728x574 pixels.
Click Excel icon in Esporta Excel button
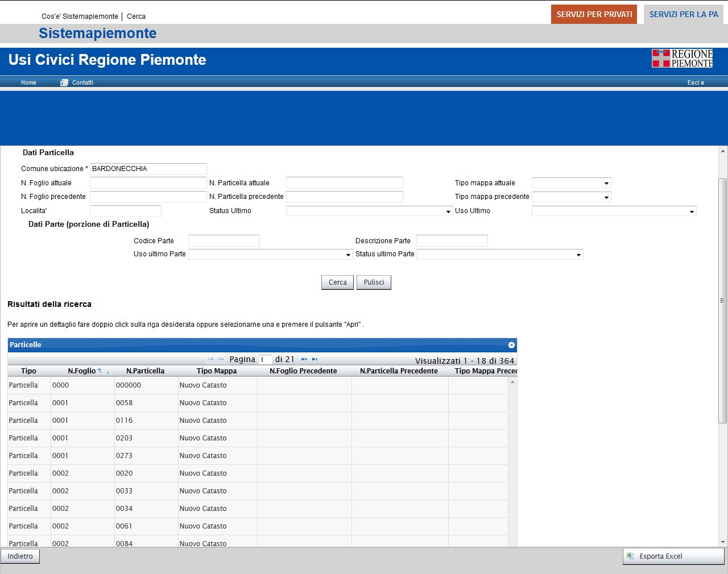click(630, 556)
